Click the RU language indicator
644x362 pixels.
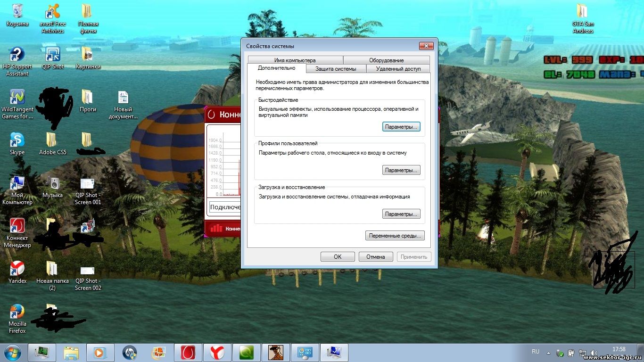[536, 352]
